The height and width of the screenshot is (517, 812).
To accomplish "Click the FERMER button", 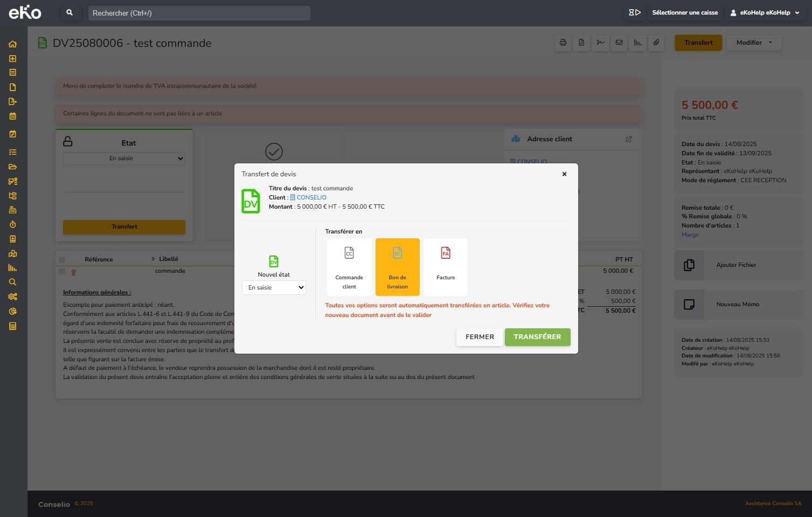I will coord(480,337).
